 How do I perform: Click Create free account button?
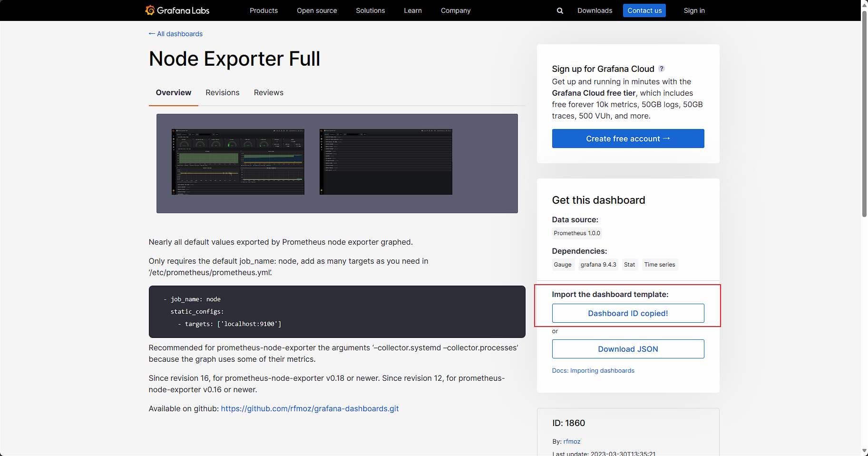(628, 139)
